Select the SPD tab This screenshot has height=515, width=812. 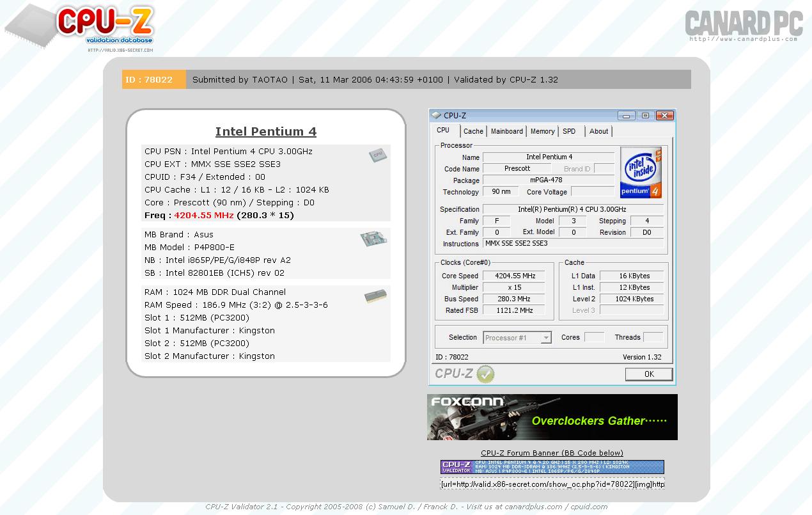pyautogui.click(x=569, y=131)
